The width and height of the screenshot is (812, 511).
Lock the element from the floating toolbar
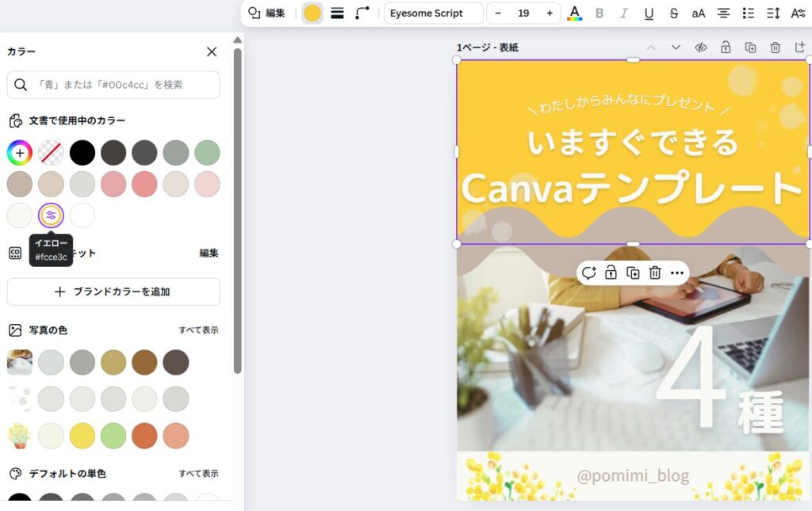611,273
